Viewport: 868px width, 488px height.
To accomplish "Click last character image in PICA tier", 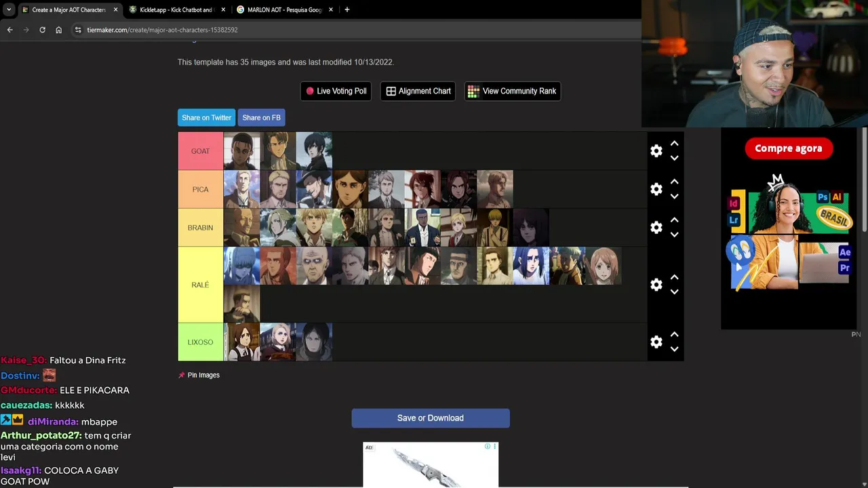I will click(495, 189).
